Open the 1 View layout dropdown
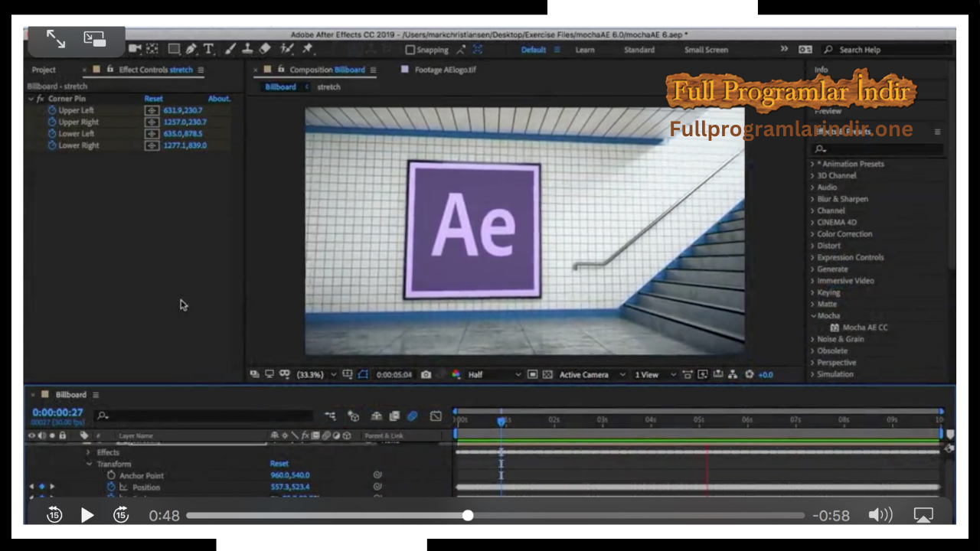 pos(655,375)
